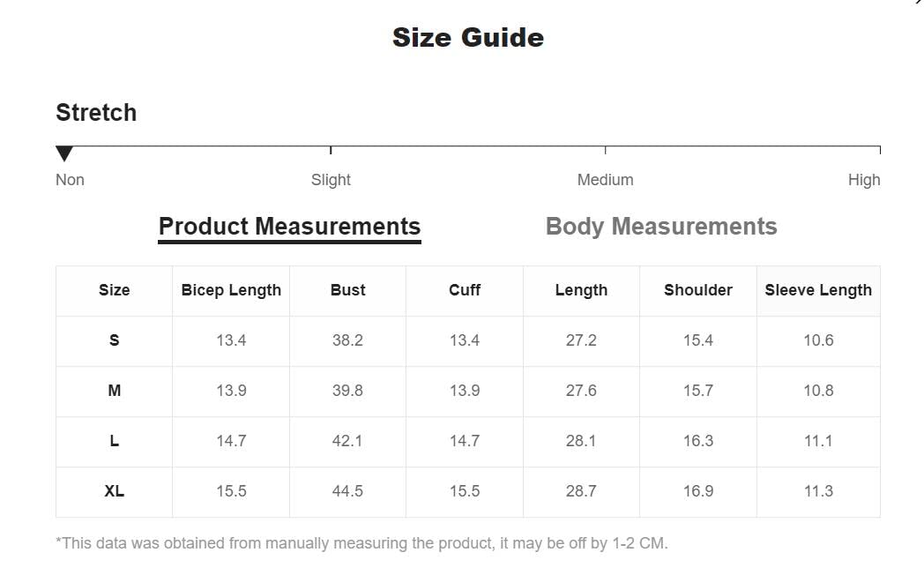Click the stretch indicator triangle marker
The height and width of the screenshot is (575, 924).
coord(64,153)
